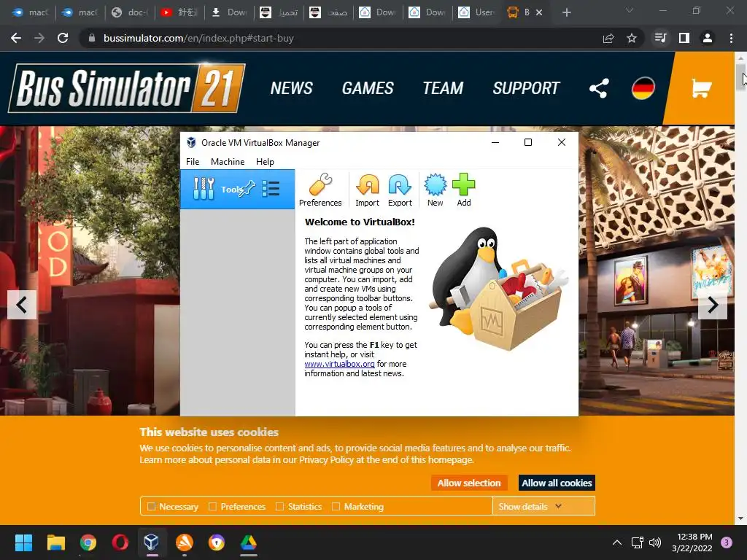Click the pin icon next to Tools
Viewport: 747px width, 560px height.
click(x=247, y=189)
